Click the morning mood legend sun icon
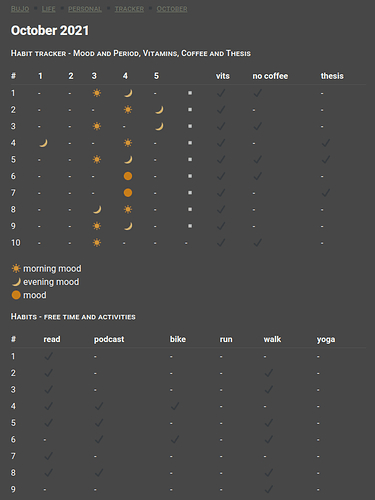This screenshot has height=500, width=375. click(x=16, y=268)
